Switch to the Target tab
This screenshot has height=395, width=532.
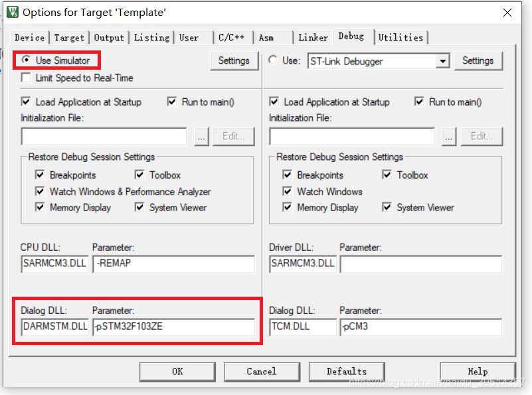point(69,38)
